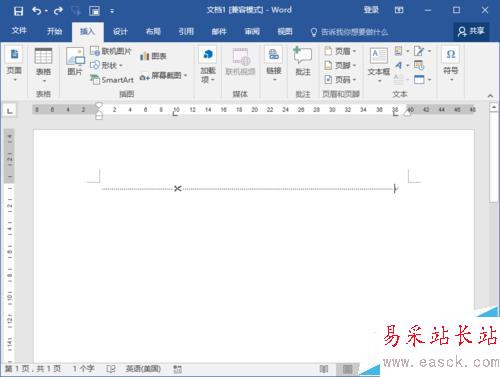Insert a 图表 chart

(153, 56)
